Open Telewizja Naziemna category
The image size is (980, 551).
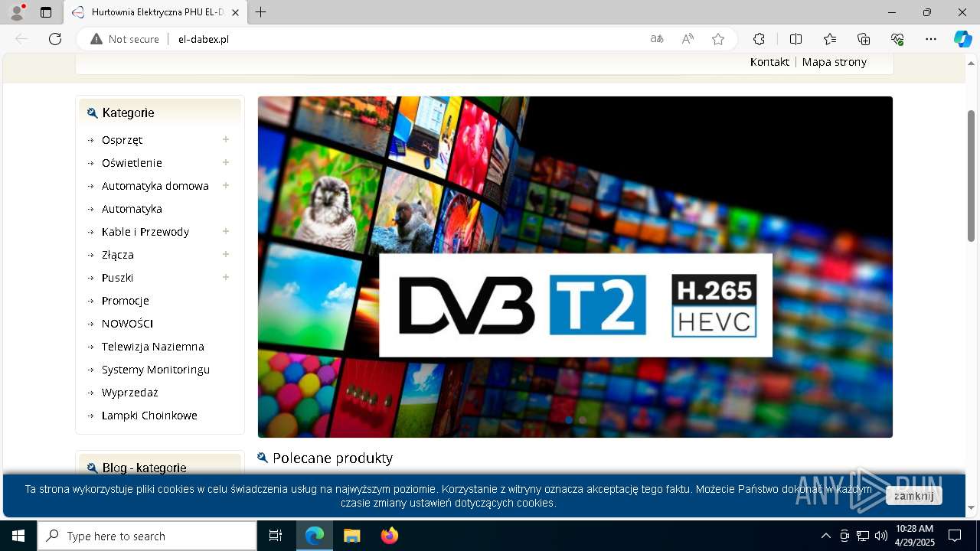(153, 347)
